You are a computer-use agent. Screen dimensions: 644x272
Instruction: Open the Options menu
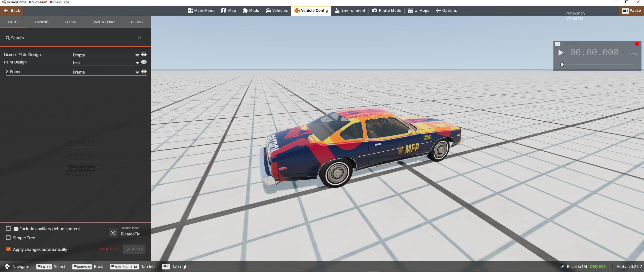pos(446,11)
